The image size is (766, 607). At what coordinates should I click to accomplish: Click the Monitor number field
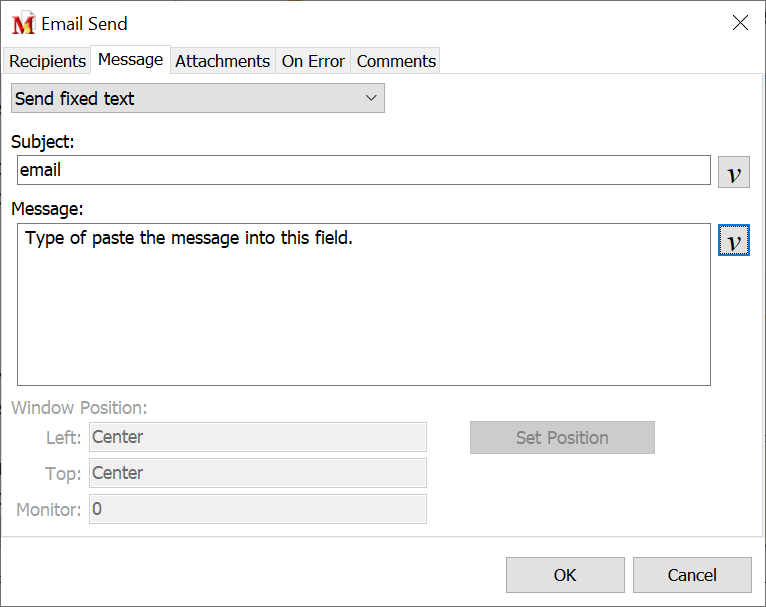(x=258, y=509)
